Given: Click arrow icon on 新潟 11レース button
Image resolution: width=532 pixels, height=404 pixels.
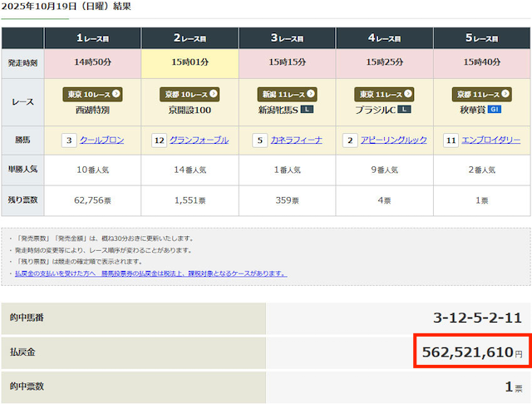Looking at the screenshot, I should (311, 94).
